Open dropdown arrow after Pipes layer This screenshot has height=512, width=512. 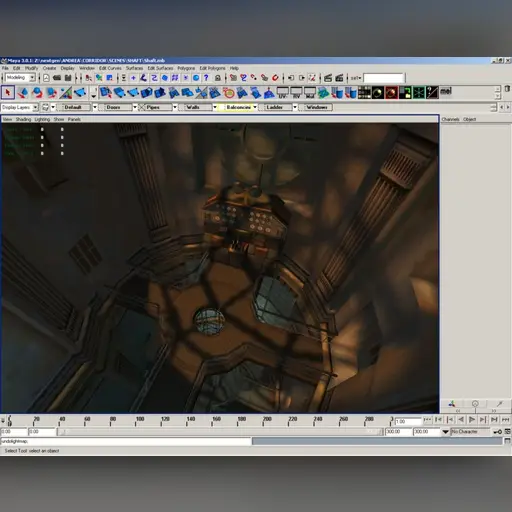click(x=175, y=107)
